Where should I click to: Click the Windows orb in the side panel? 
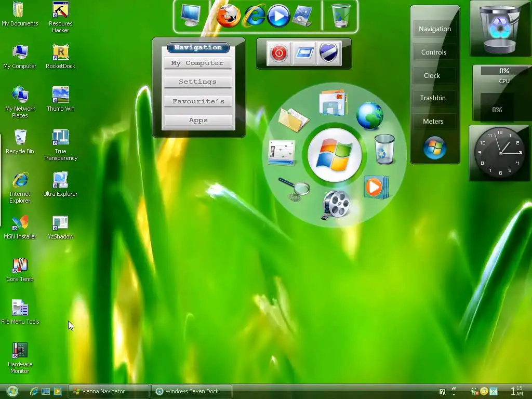435,148
